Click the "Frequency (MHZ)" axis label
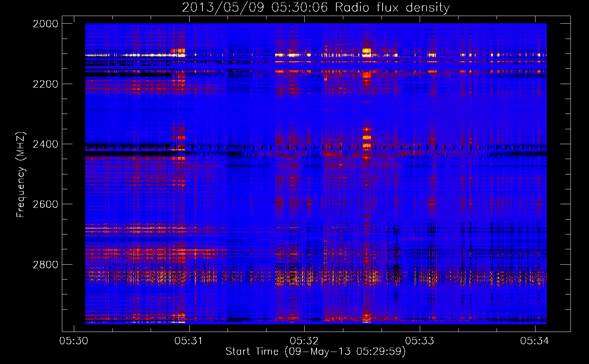589x364 pixels. (x=21, y=175)
